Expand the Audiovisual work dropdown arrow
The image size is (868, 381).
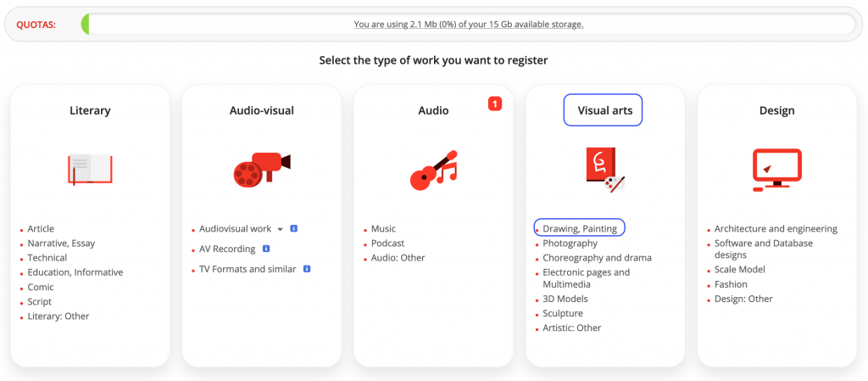click(x=280, y=229)
